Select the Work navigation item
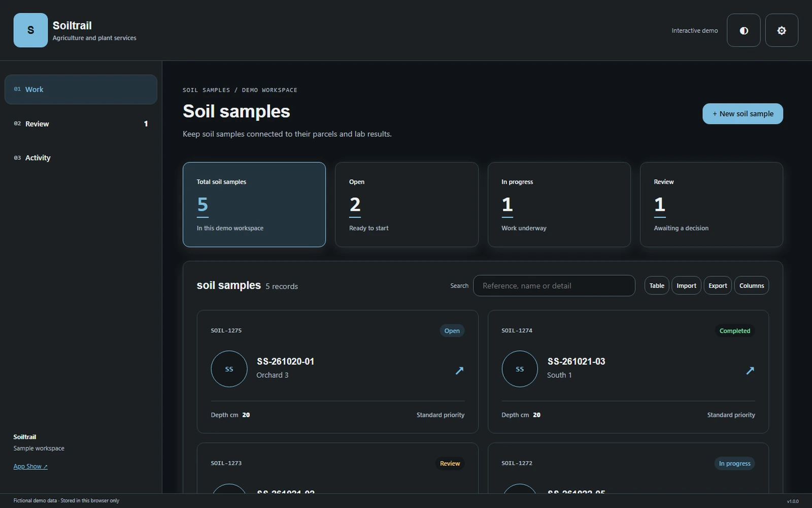 click(81, 89)
